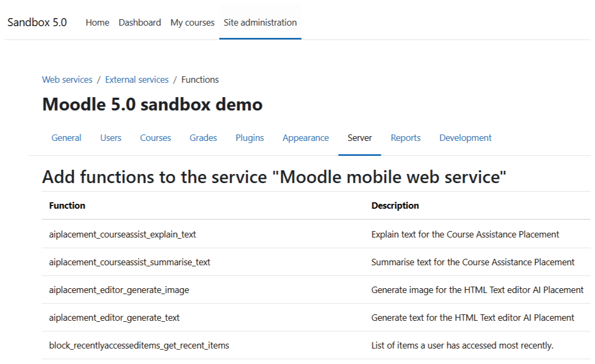Click the External services breadcrumb link

[x=137, y=80]
